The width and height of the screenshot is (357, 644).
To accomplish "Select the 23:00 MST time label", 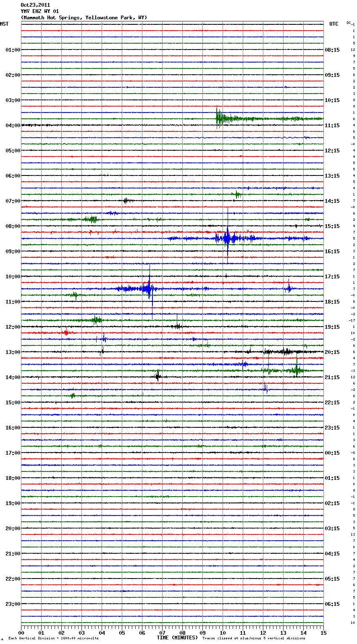I will (x=13, y=604).
